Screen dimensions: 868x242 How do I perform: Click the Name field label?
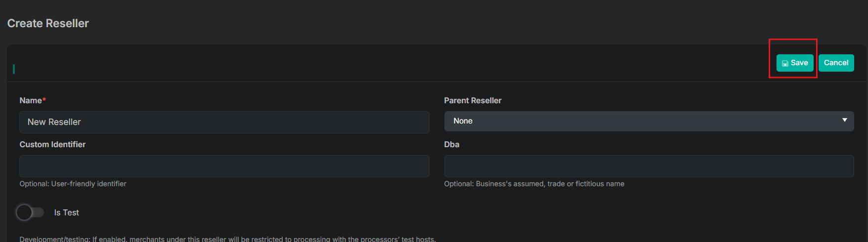(x=31, y=100)
